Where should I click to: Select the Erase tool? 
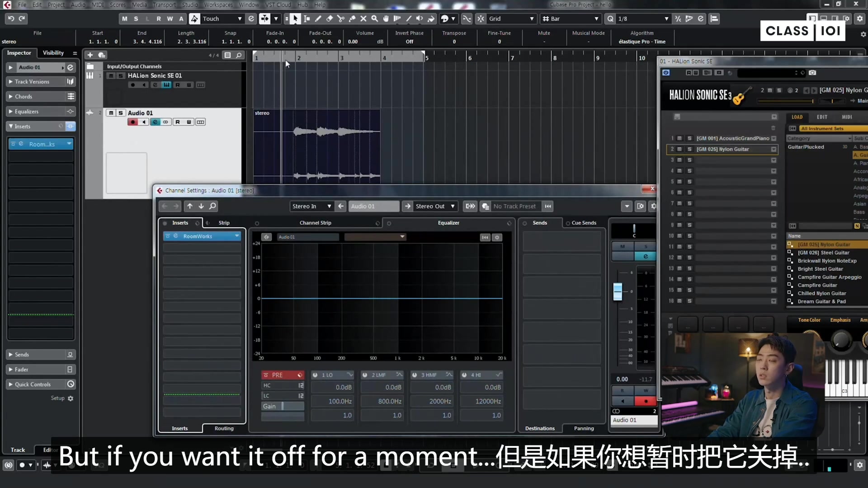330,19
